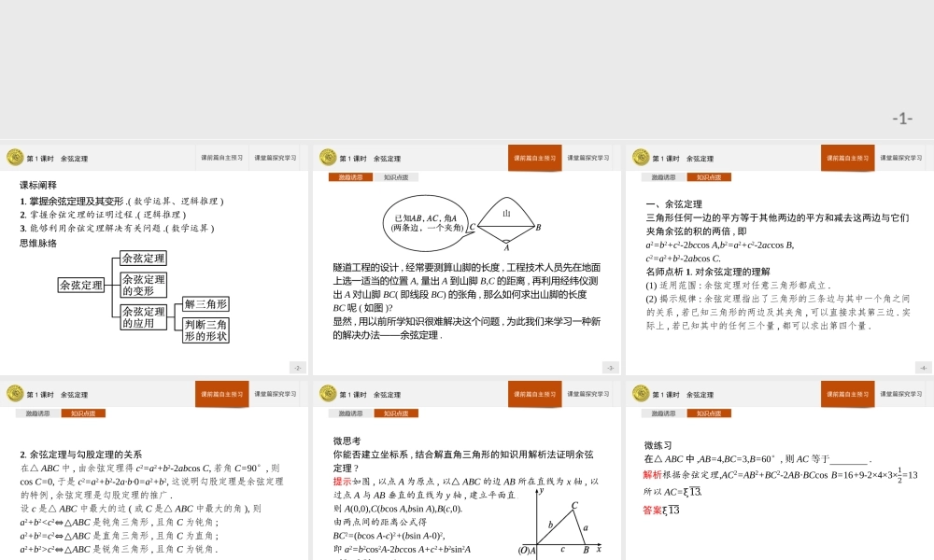Open 课堂篇探究学习 tab on the 微练习 slide

(900, 394)
